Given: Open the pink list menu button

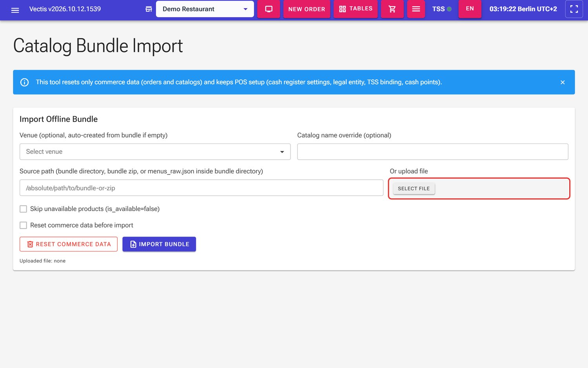Looking at the screenshot, I should [416, 9].
